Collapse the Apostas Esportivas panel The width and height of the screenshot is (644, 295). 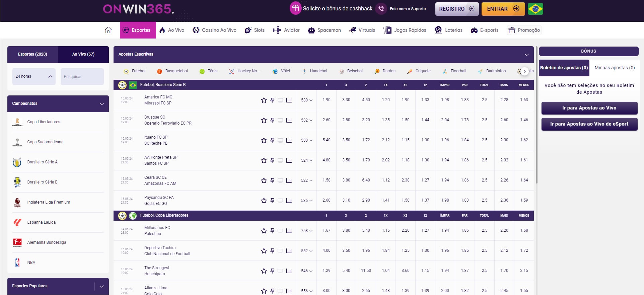[x=527, y=55]
